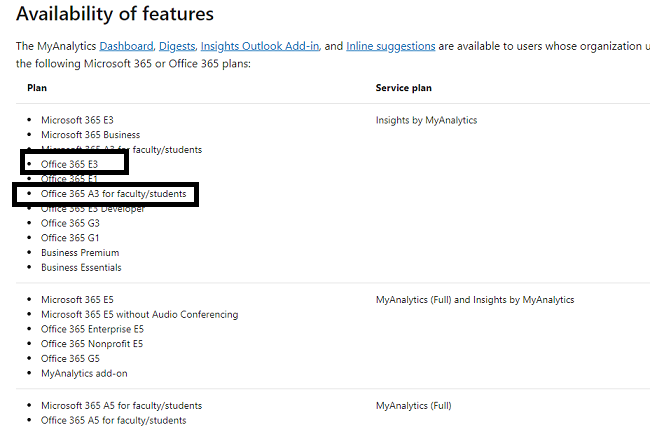Click the Insights by MyAnalytics service plan text
Image resolution: width=650 pixels, height=439 pixels.
[x=426, y=120]
